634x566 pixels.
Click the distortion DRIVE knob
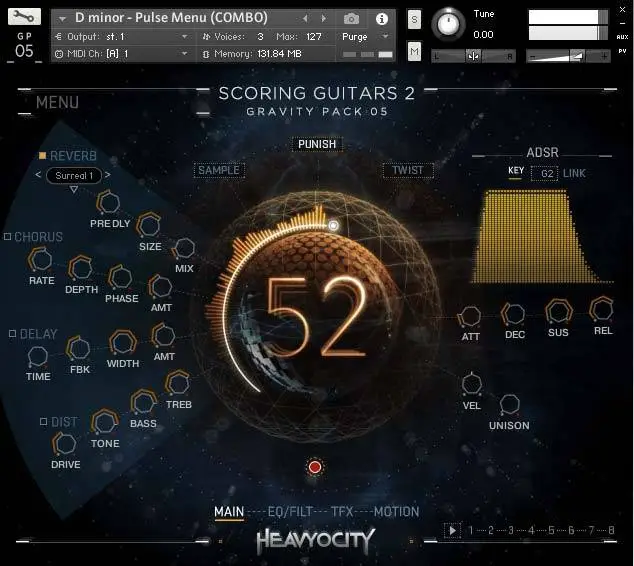click(x=64, y=444)
